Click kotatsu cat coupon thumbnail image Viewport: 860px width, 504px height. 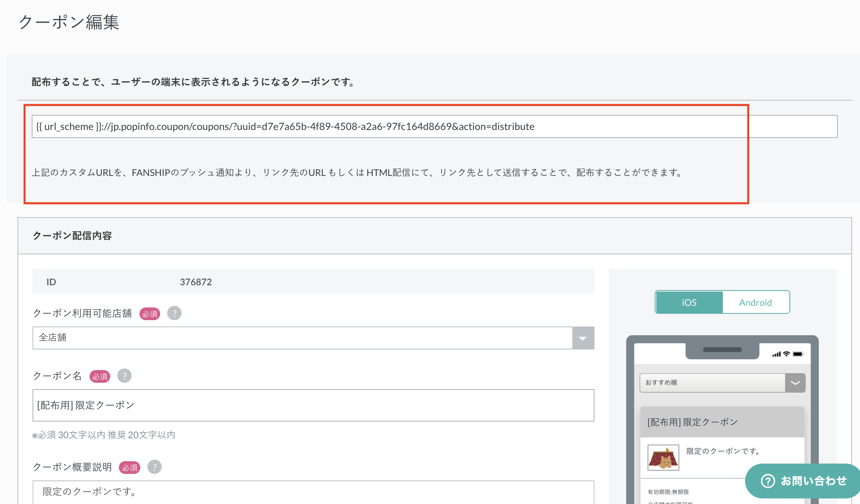[x=663, y=458]
